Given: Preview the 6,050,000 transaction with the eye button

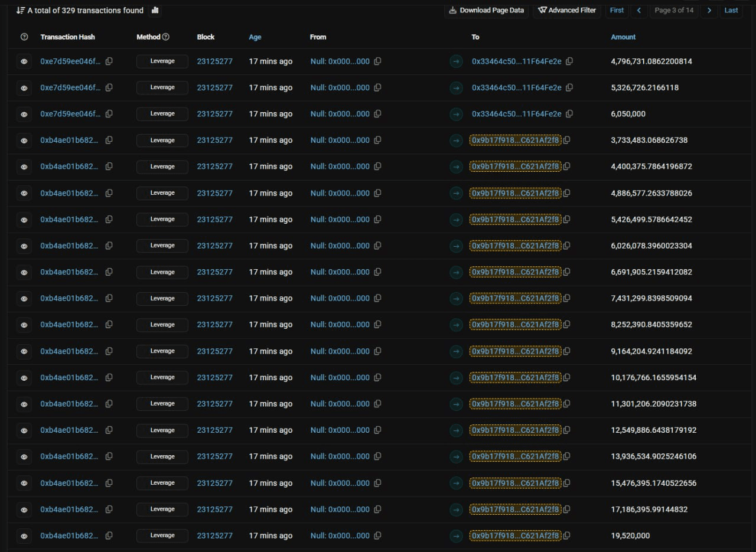Looking at the screenshot, I should (24, 114).
